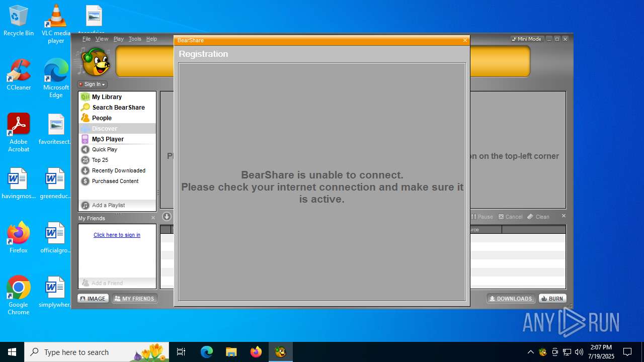Open the Purchased Content playlist

click(x=115, y=181)
